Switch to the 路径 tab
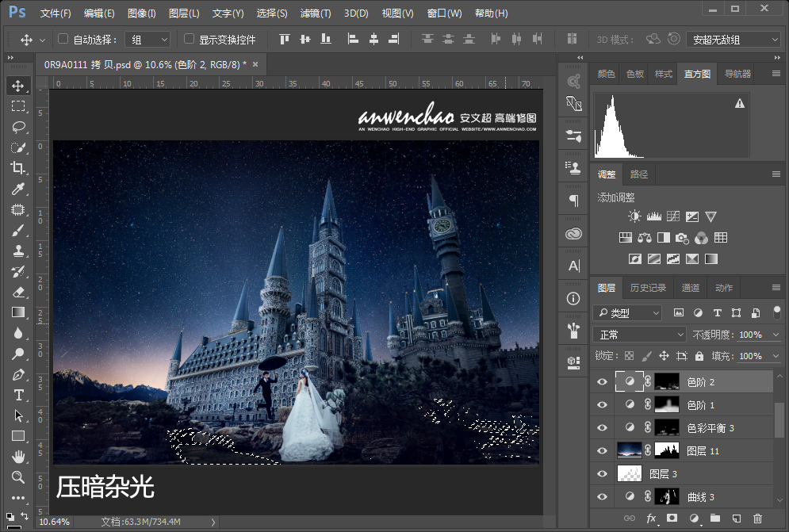 pyautogui.click(x=639, y=174)
